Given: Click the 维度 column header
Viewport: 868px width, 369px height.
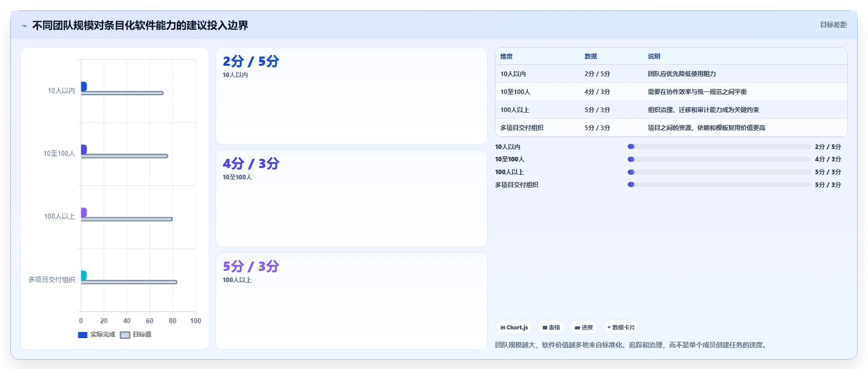Looking at the screenshot, I should 506,57.
